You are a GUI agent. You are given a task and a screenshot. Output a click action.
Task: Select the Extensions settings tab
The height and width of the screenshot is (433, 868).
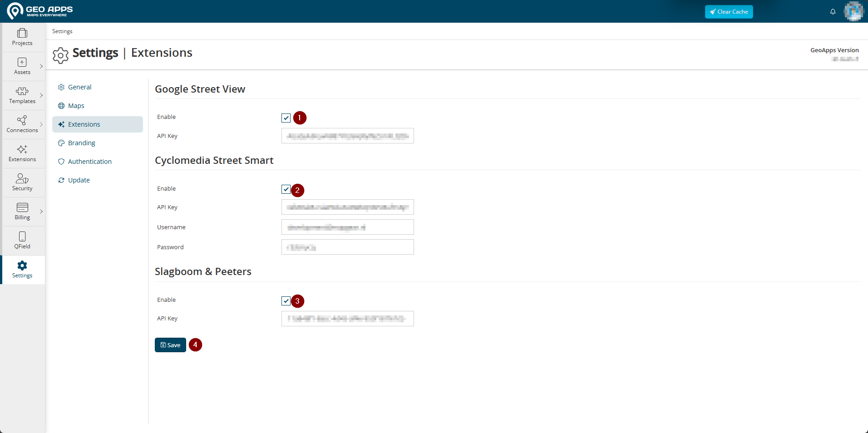(x=98, y=124)
